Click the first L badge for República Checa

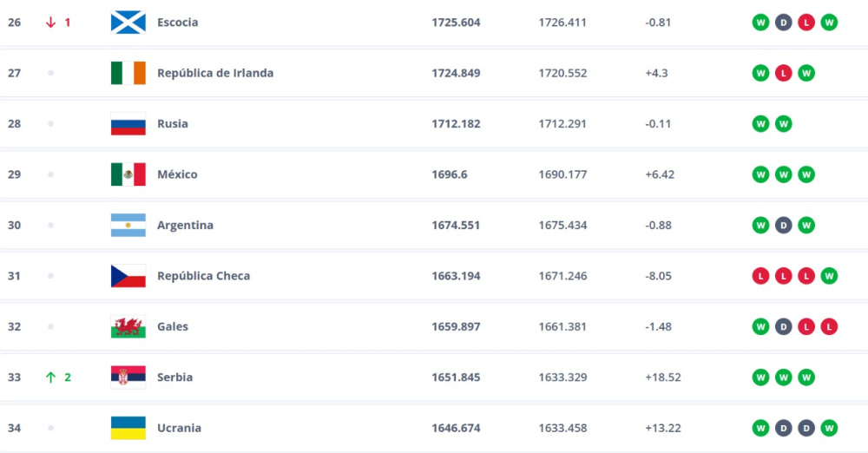tap(760, 276)
